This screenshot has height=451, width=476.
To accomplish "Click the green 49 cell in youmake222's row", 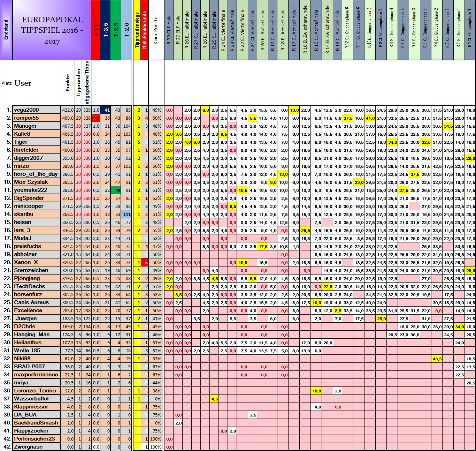I will 116,190.
